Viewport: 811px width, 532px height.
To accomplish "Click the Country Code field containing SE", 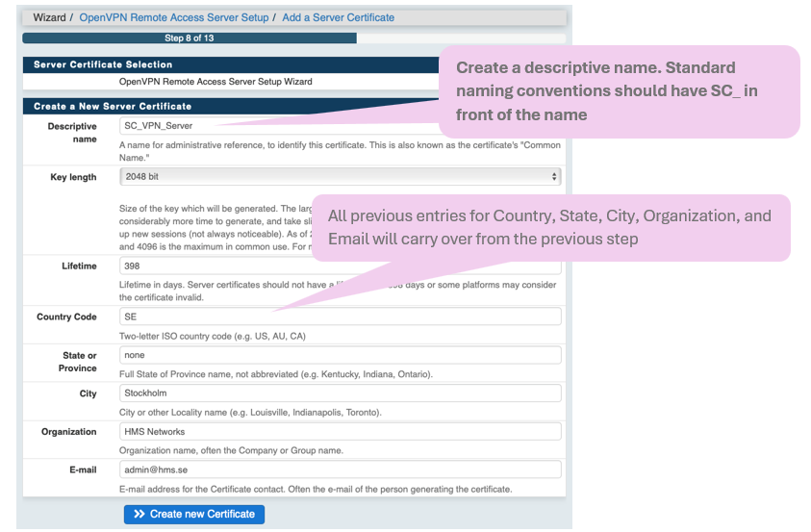I will coord(340,317).
